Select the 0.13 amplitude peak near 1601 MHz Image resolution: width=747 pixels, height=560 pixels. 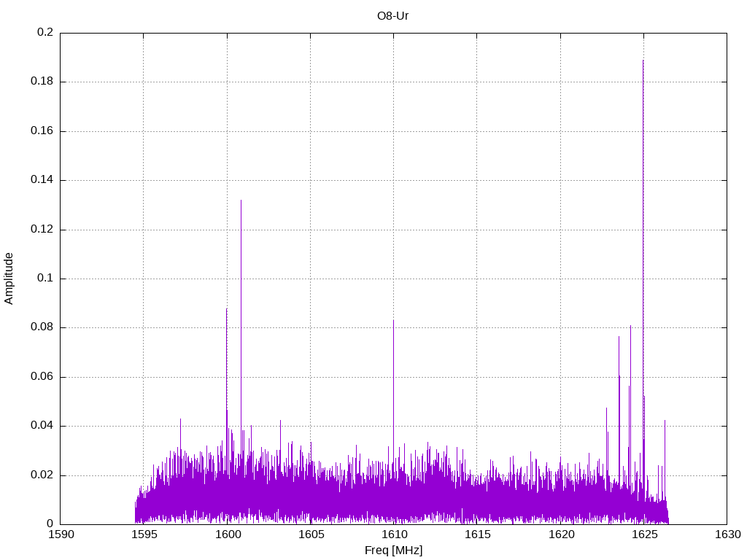[241, 201]
